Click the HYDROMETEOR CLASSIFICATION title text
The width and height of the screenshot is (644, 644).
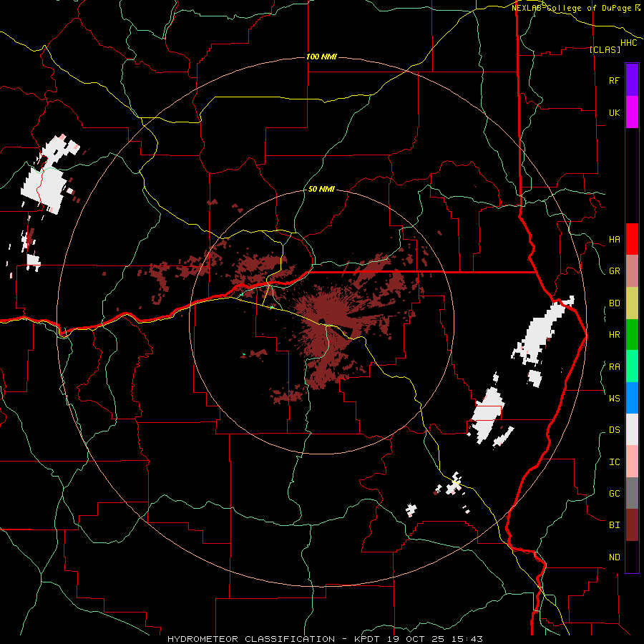[x=251, y=639]
